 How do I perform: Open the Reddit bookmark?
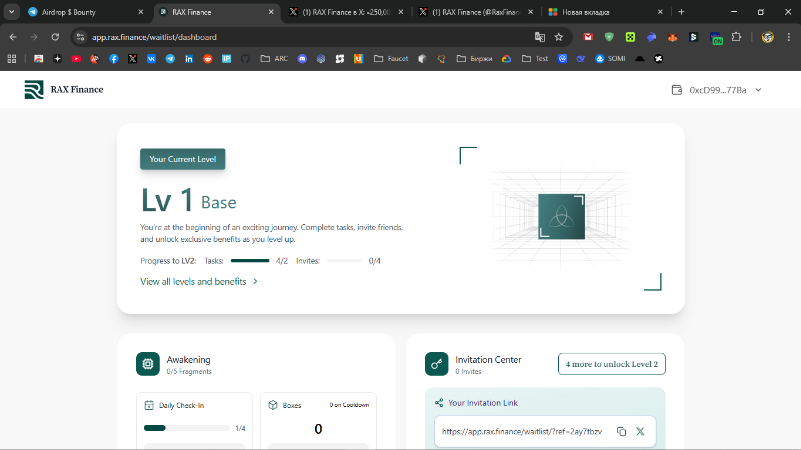(x=207, y=59)
